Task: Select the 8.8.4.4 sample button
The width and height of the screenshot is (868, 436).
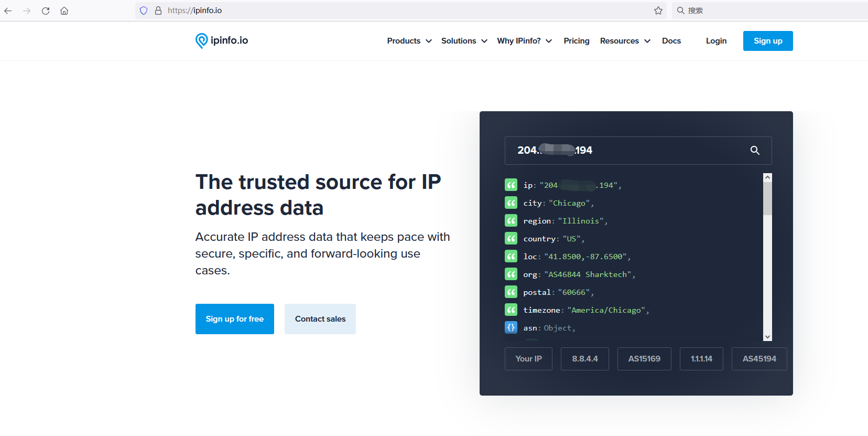Action: [x=585, y=359]
